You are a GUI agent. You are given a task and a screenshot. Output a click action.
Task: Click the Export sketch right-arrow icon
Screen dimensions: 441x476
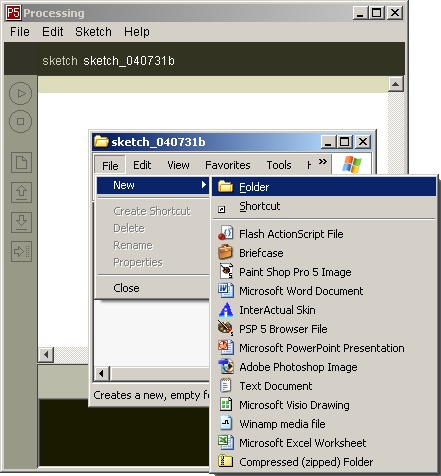point(21,251)
